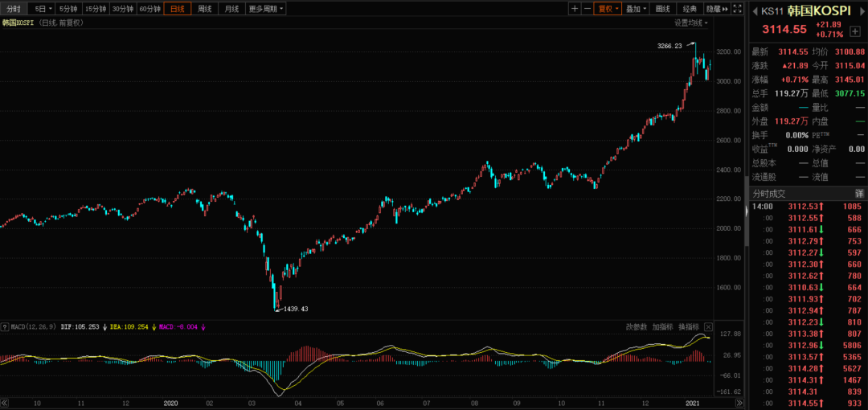This screenshot has width=868, height=410.
Task: Open the 复权 adjustment dropdown
Action: tap(608, 9)
